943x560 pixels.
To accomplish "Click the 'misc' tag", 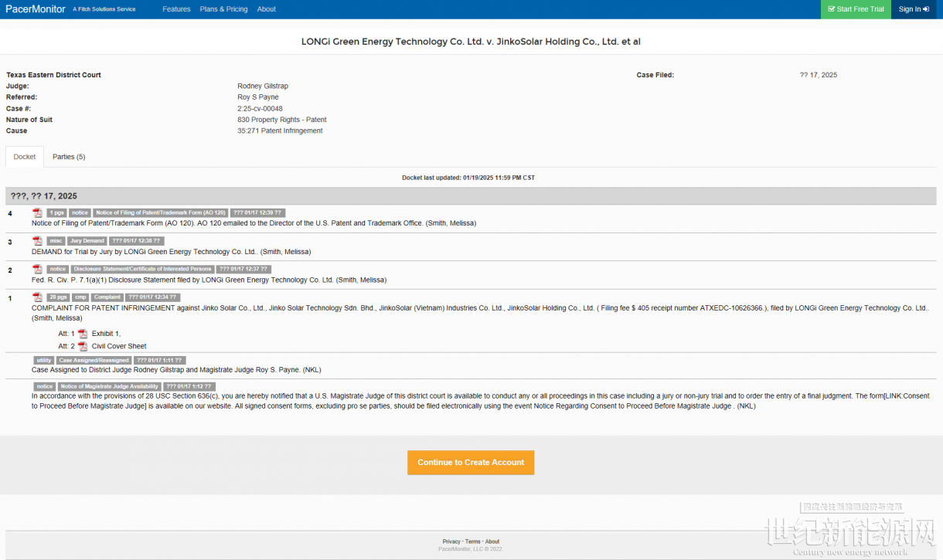I will 56,241.
